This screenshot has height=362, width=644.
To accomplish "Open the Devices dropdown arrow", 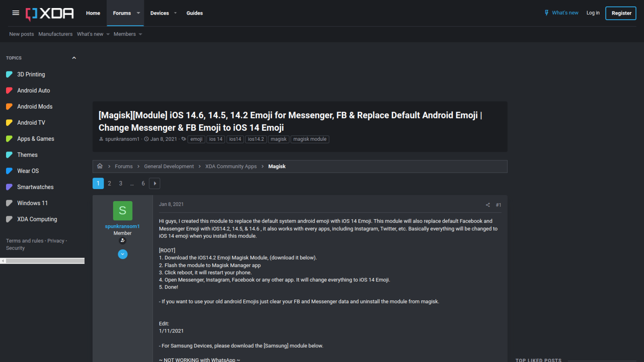I will pos(175,13).
